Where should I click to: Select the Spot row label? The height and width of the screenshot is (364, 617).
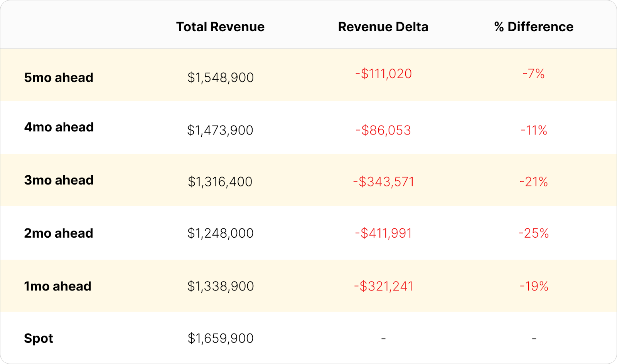[39, 339]
